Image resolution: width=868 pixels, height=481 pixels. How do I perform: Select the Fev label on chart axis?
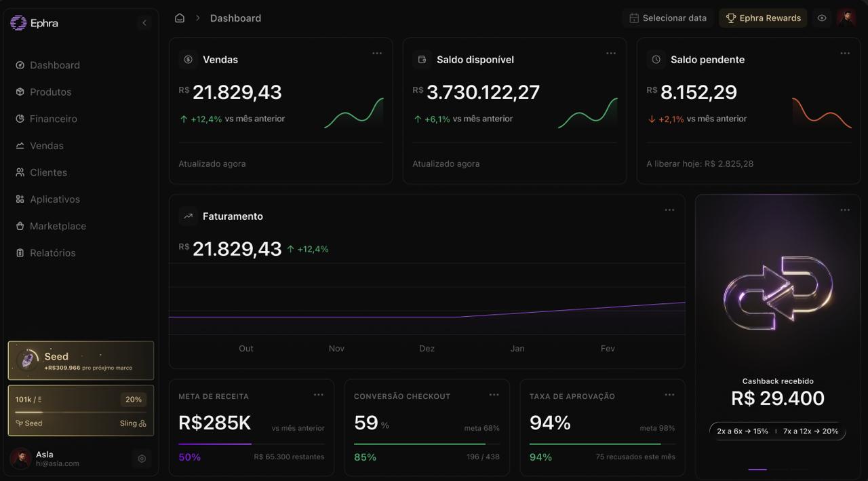[x=608, y=348]
